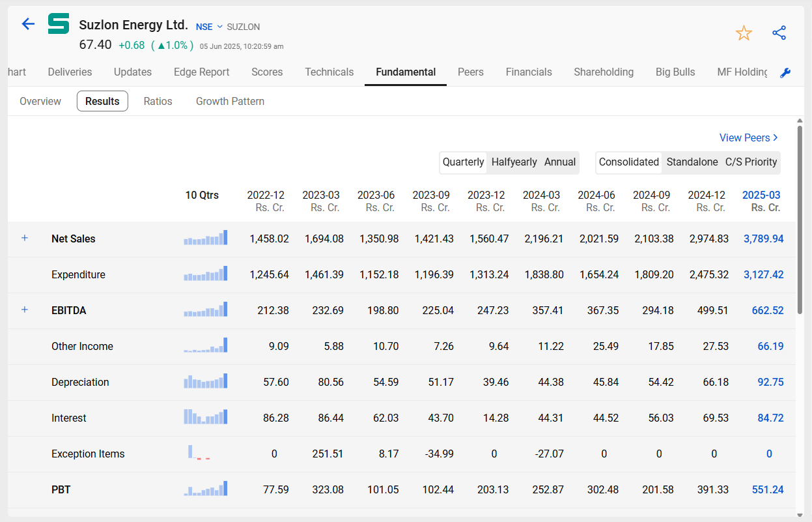Select the Results sub-tab
This screenshot has height=522, width=812.
tap(102, 101)
